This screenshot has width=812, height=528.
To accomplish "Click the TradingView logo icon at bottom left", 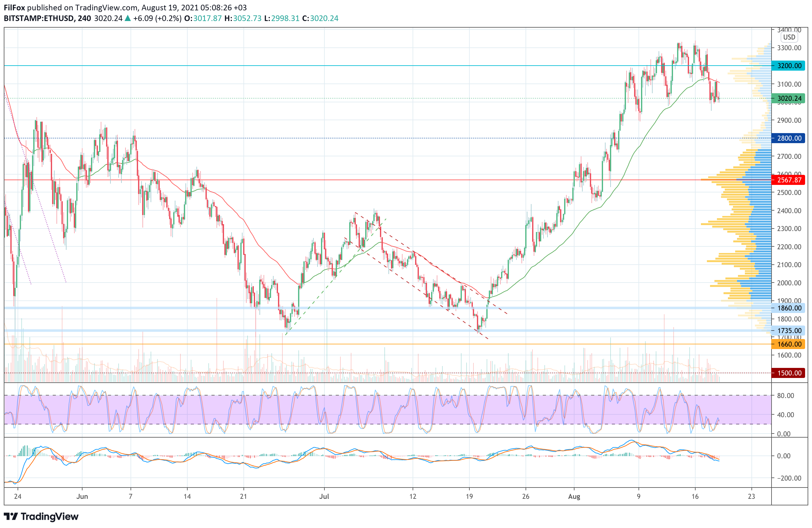I will 11,516.
